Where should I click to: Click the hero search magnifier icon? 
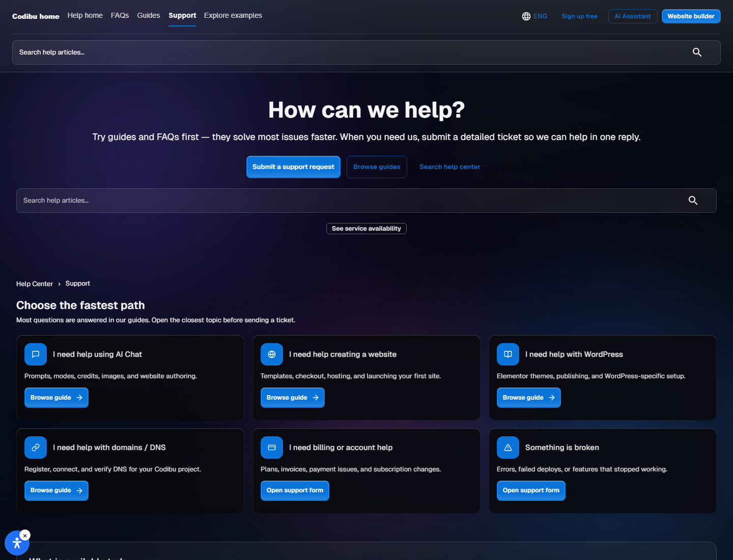click(x=693, y=201)
